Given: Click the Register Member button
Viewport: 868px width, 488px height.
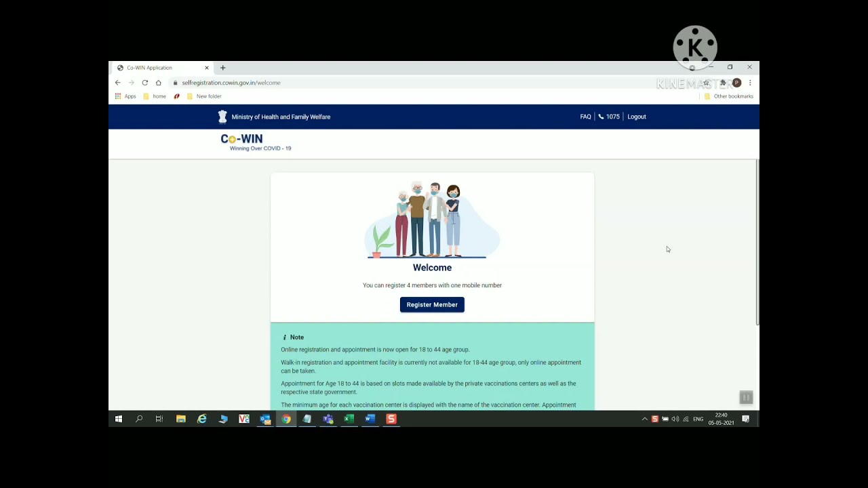Looking at the screenshot, I should (432, 304).
